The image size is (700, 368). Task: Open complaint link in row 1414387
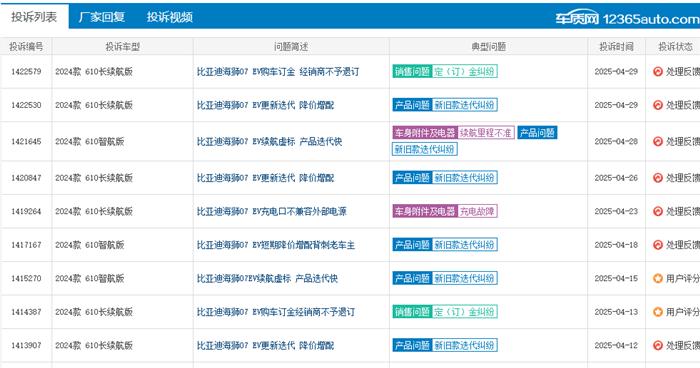coord(275,312)
